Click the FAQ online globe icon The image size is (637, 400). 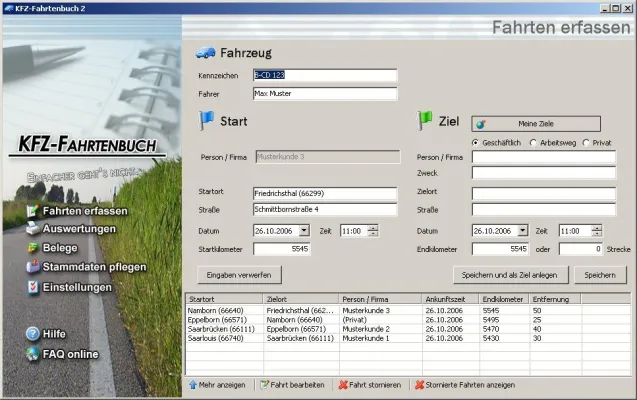[x=32, y=354]
